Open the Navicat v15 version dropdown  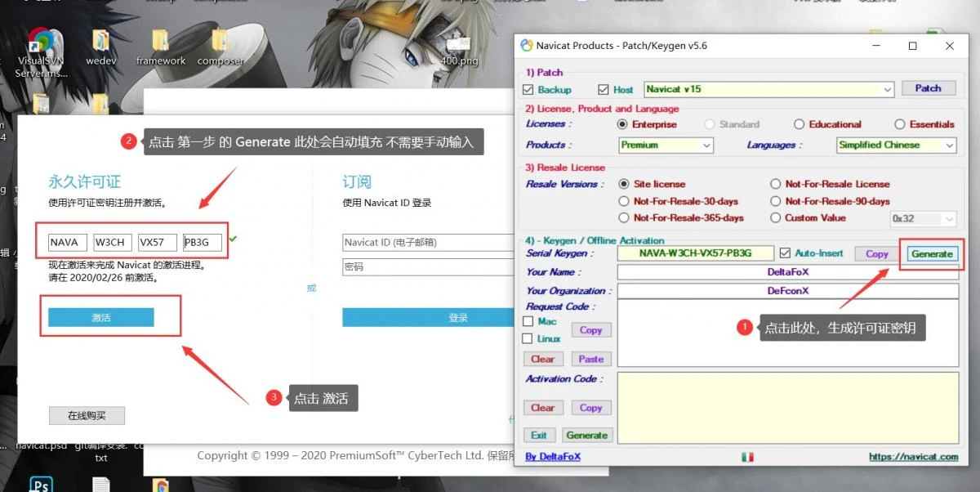[769, 89]
